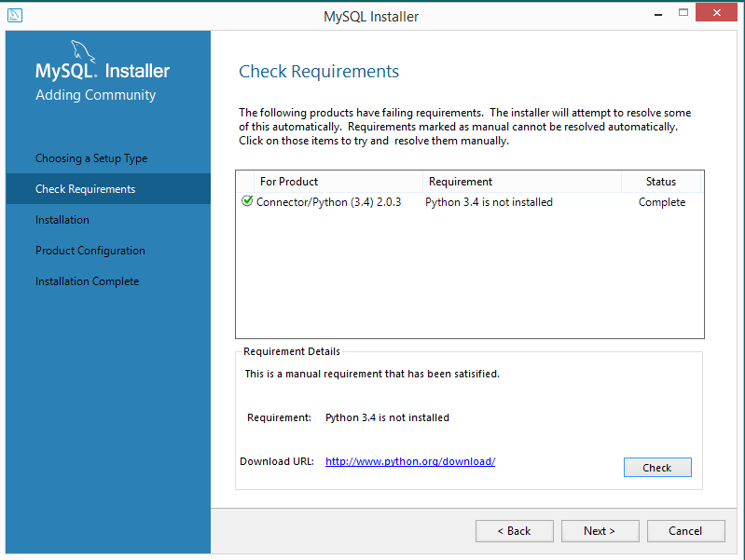Click the Cancel button
Viewport: 745px width, 560px height.
[685, 531]
